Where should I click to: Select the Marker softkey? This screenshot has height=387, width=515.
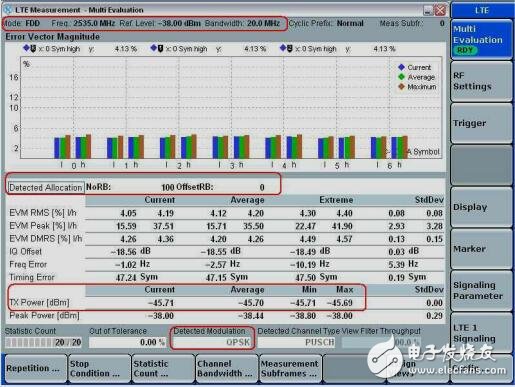[x=482, y=249]
